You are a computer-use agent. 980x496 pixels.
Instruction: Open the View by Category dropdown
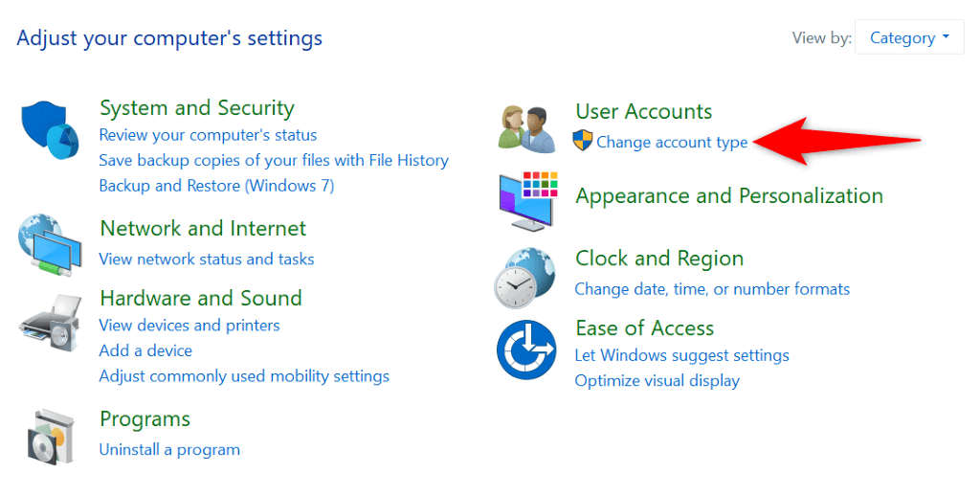coord(908,38)
